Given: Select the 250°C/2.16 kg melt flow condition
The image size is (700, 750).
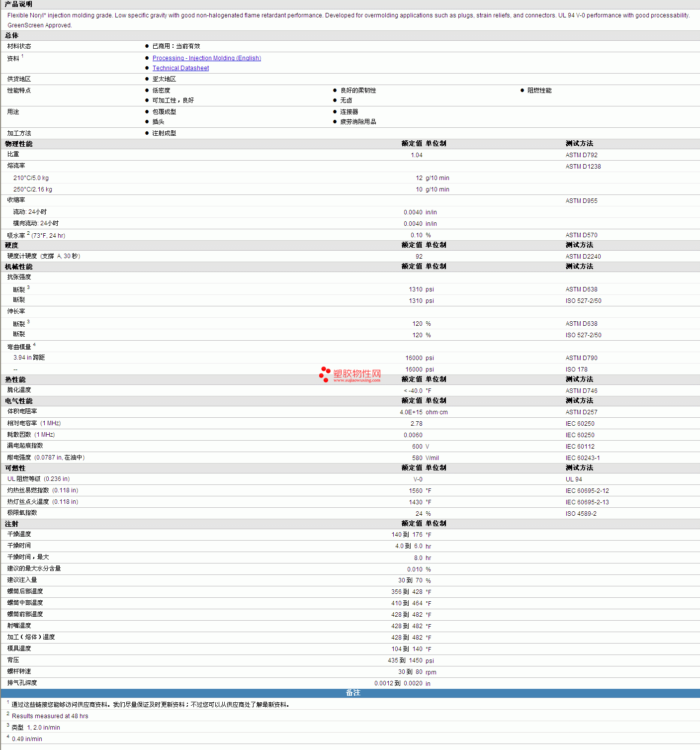Looking at the screenshot, I should [x=33, y=189].
